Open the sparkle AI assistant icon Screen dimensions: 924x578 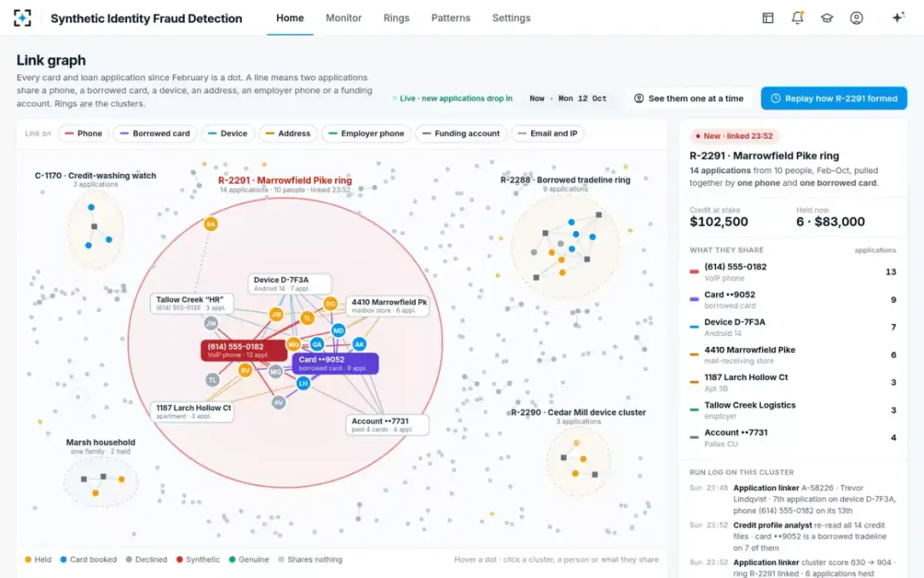(x=898, y=18)
